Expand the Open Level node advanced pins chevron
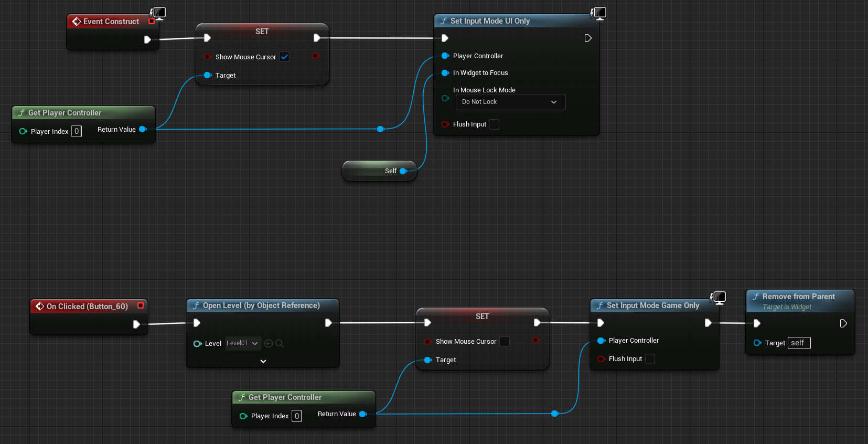This screenshot has height=444, width=868. 263,361
